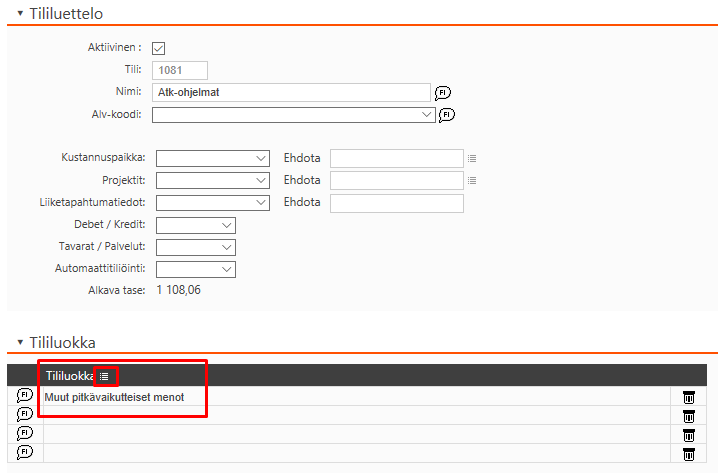This screenshot has height=474, width=718.
Task: Click trash icon on the last Tililuokka row
Action: [688, 453]
